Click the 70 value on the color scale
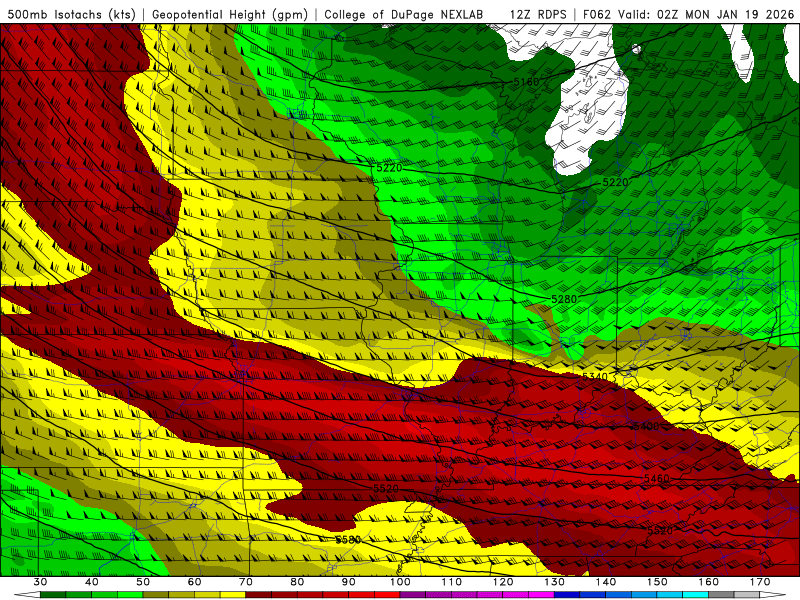Image resolution: width=800 pixels, height=600 pixels. pyautogui.click(x=246, y=582)
